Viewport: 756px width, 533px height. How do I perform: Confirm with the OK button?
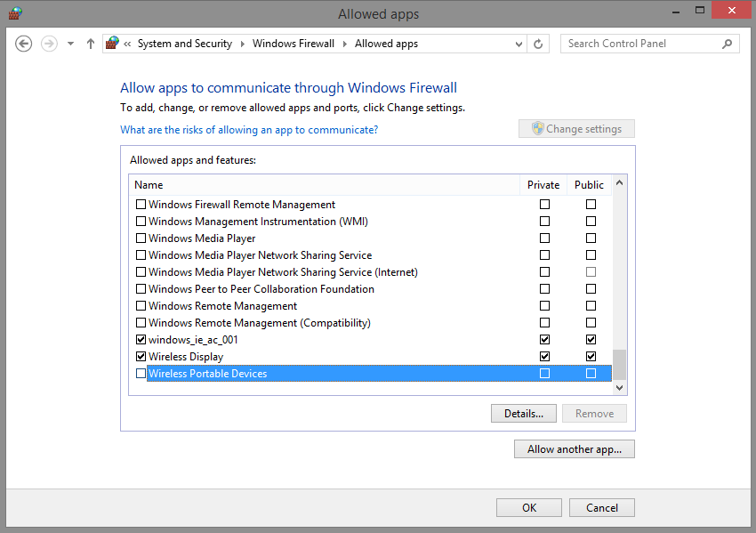529,507
